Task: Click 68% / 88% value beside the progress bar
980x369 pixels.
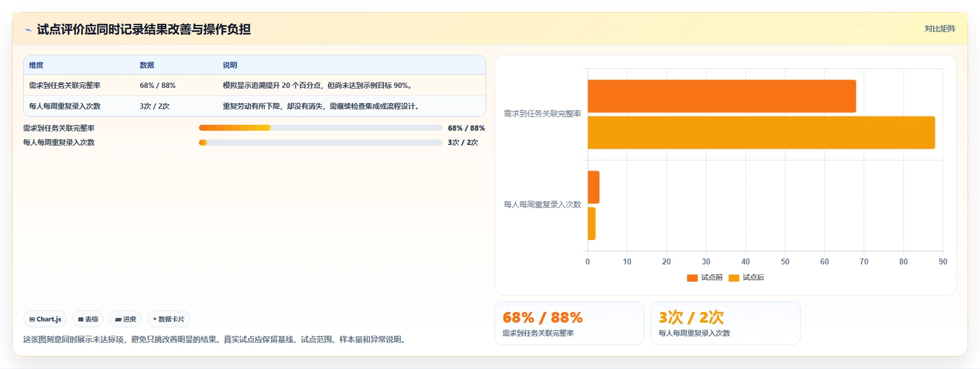Action: (466, 128)
